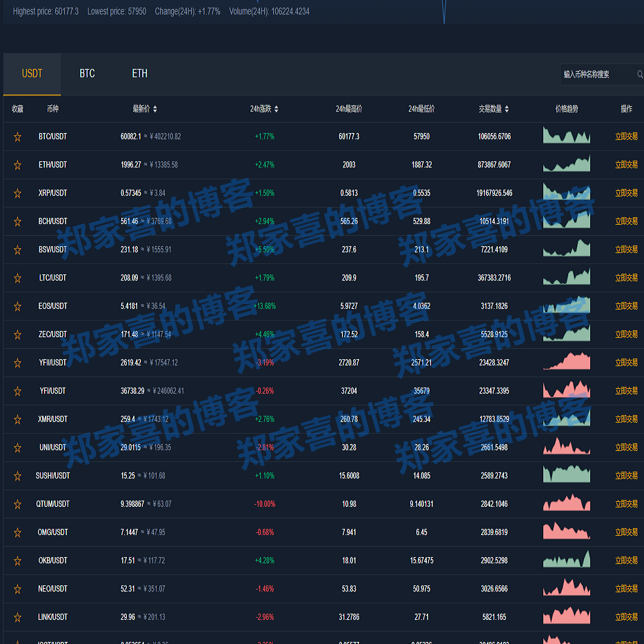
Task: Click the 24h涨跌 sort arrows
Action: coord(274,108)
